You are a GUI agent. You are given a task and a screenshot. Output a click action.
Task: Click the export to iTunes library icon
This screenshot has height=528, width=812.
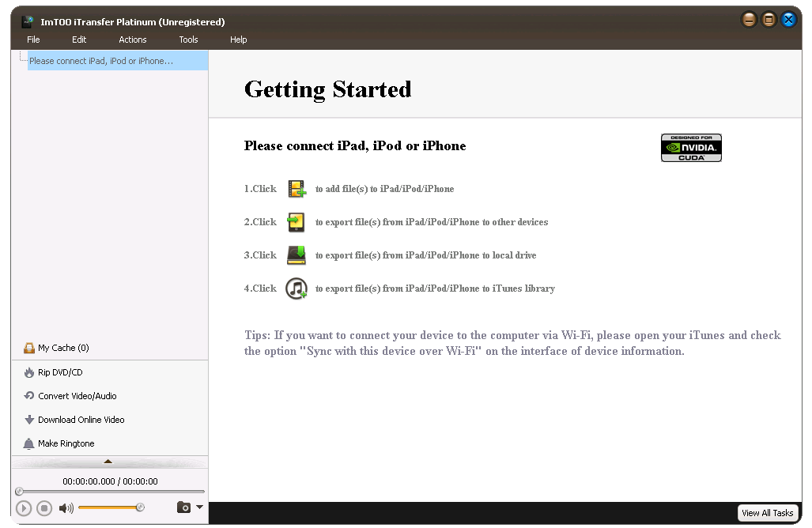[296, 289]
